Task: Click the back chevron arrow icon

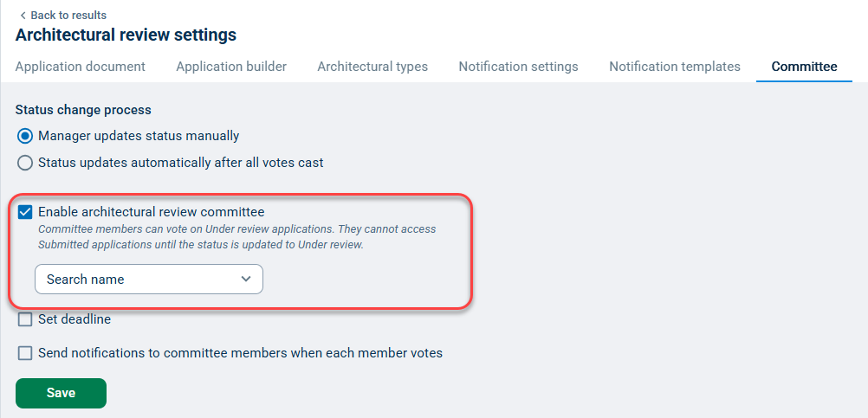Action: click(x=23, y=16)
